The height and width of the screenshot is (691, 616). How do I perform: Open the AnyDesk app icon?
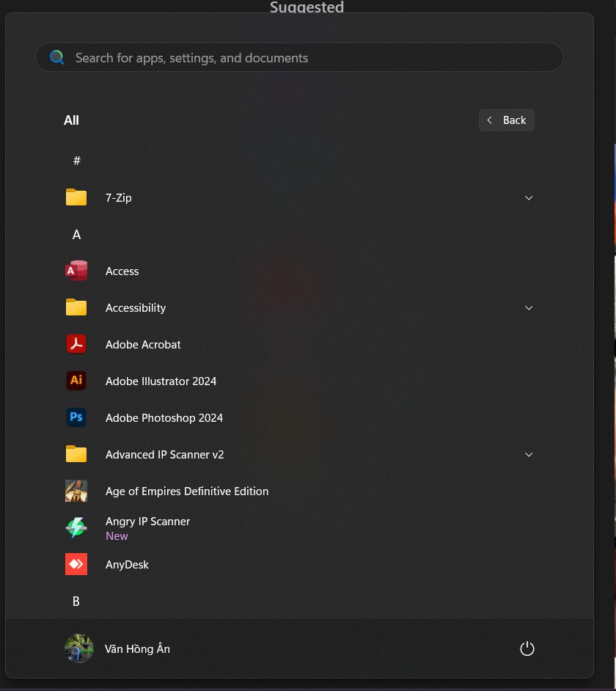pyautogui.click(x=76, y=565)
